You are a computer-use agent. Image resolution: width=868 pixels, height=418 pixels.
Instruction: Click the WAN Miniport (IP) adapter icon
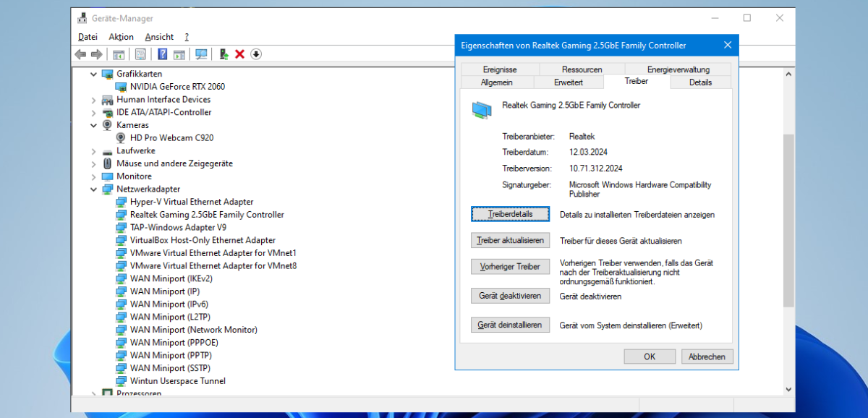tap(122, 291)
